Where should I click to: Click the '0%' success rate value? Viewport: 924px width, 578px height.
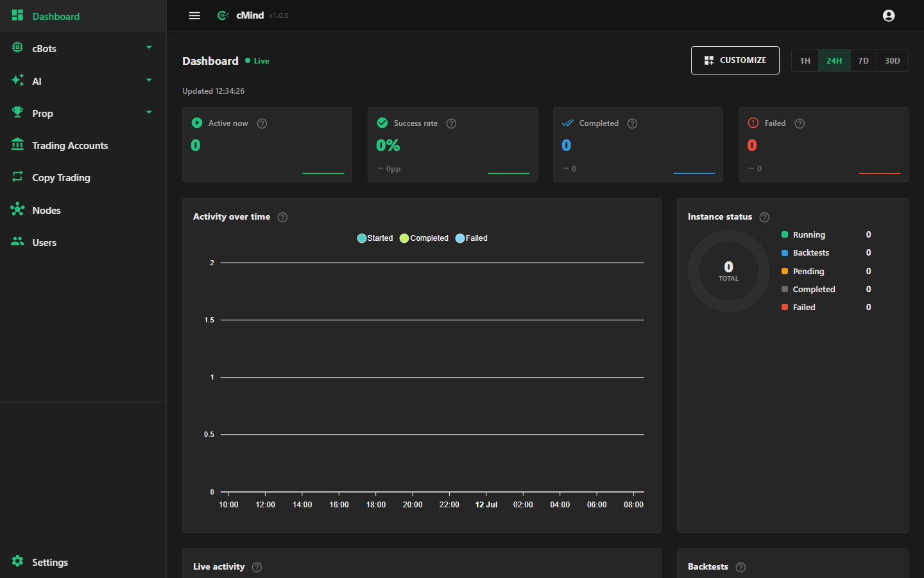(x=388, y=145)
